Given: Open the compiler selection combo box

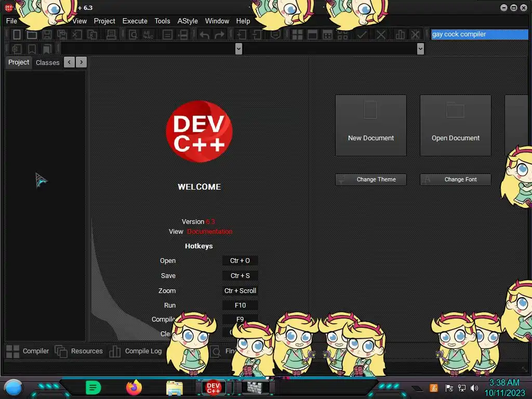Looking at the screenshot, I should pos(480,34).
